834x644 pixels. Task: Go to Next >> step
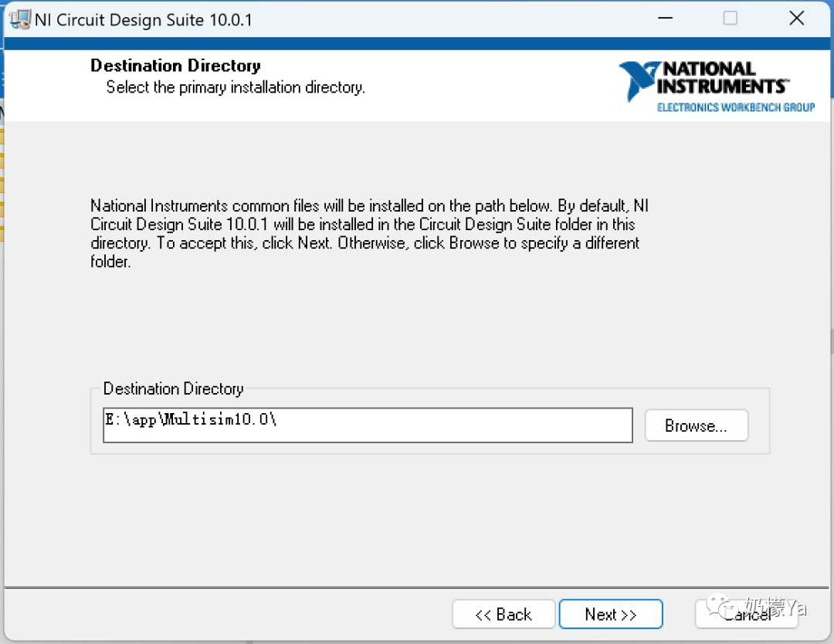click(611, 614)
